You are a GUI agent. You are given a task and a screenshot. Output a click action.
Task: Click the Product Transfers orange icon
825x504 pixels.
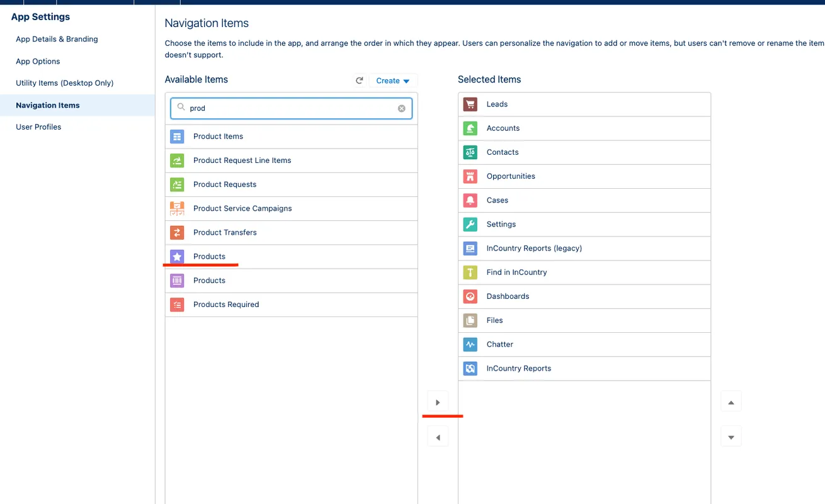click(x=177, y=233)
